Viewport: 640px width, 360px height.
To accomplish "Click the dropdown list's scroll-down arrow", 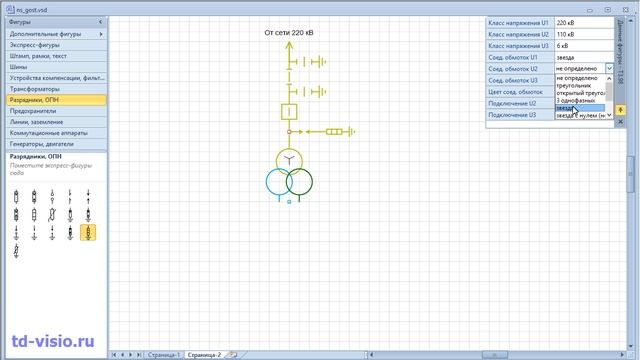I will [609, 115].
